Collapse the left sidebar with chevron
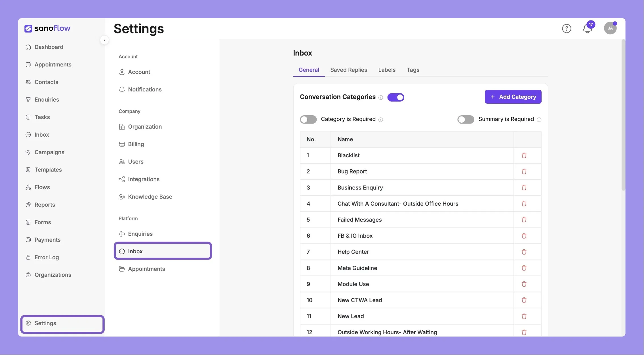 pyautogui.click(x=104, y=40)
